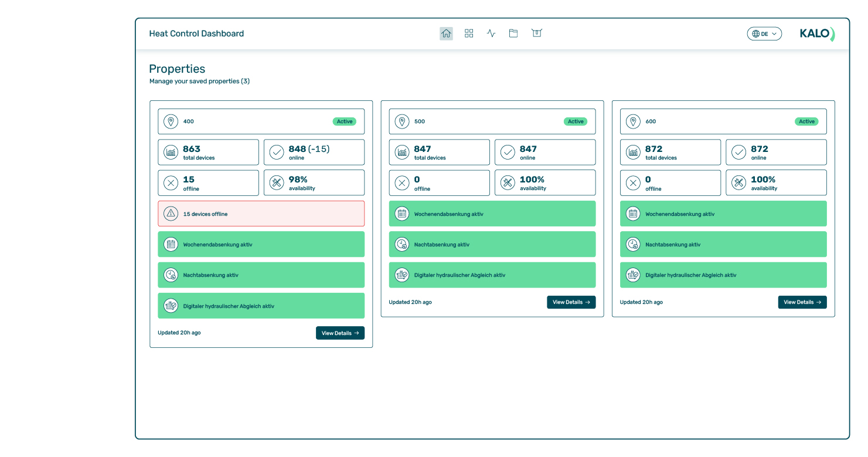Click the Active badge on property 500

(576, 121)
